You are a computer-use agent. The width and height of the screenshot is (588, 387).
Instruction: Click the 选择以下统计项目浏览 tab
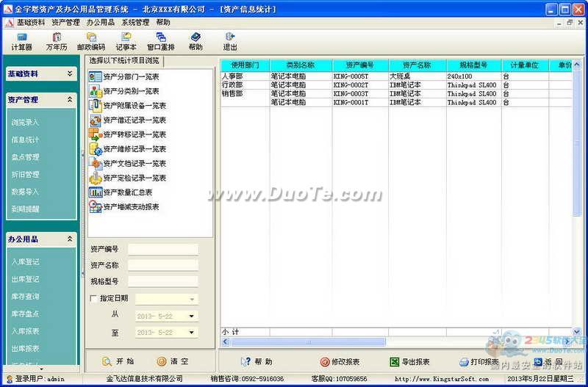coord(124,61)
